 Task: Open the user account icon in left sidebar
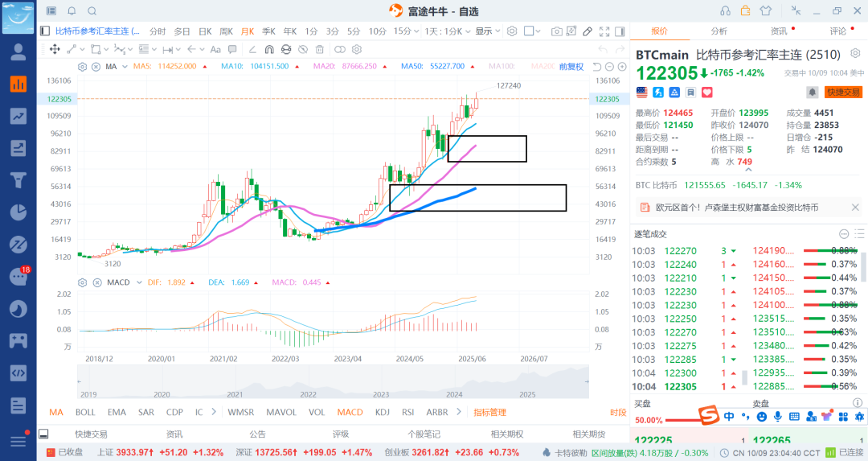coord(18,52)
